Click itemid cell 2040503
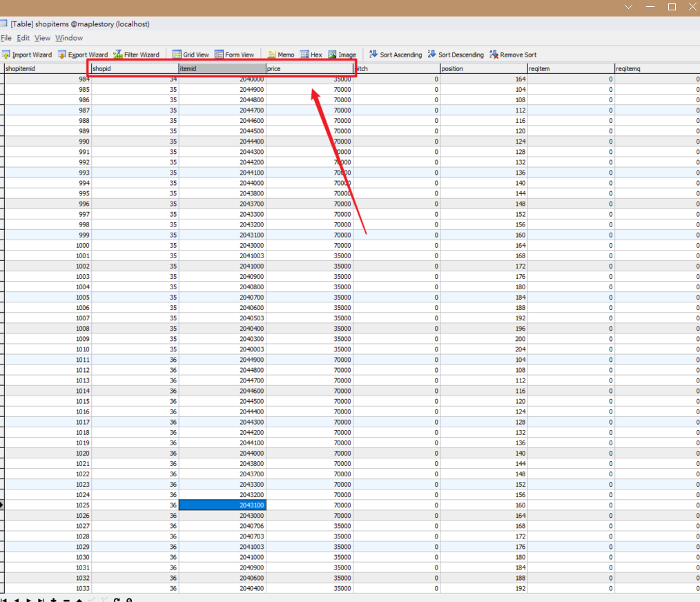Screen dimensions: 700x602 pyautogui.click(x=222, y=318)
